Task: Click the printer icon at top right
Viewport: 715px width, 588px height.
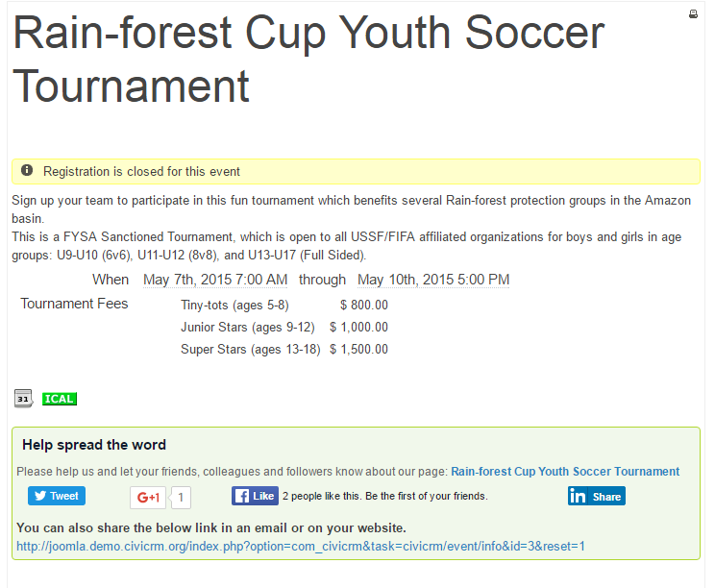Action: point(693,13)
